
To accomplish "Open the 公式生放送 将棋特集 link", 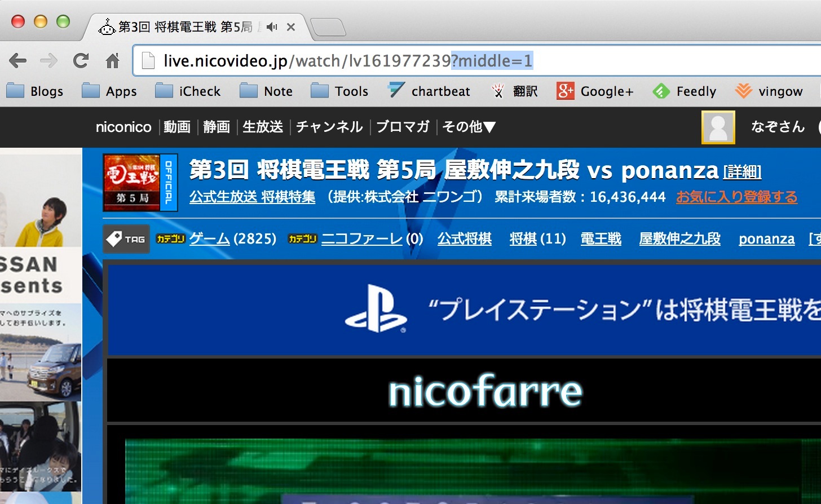I will tap(252, 197).
